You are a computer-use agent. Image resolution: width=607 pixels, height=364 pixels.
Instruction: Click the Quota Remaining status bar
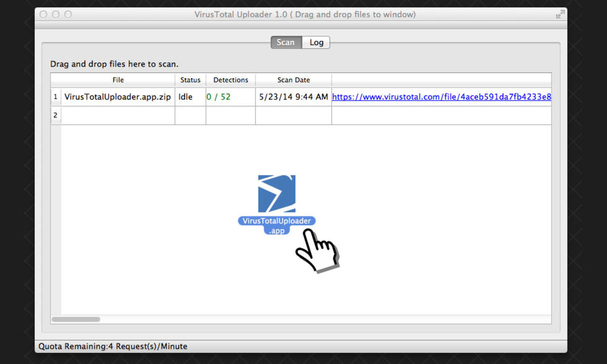pyautogui.click(x=112, y=346)
